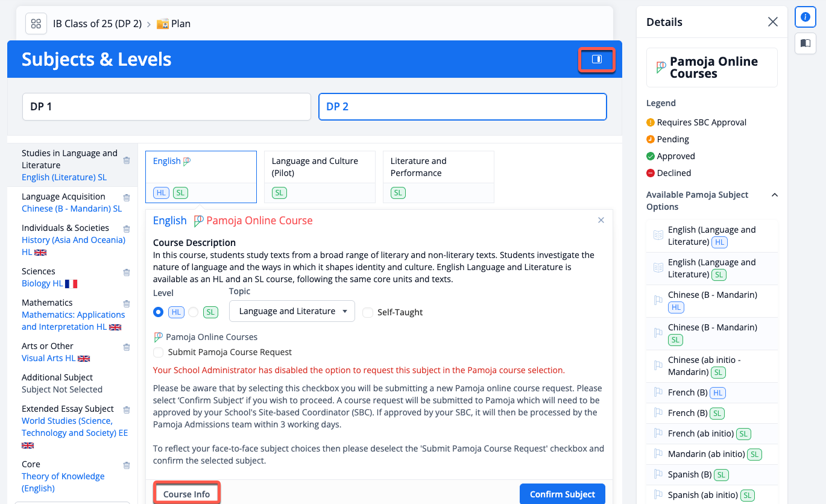Viewport: 826px width, 504px height.
Task: Remove Theory of Knowledge using trash icon
Action: click(x=127, y=465)
